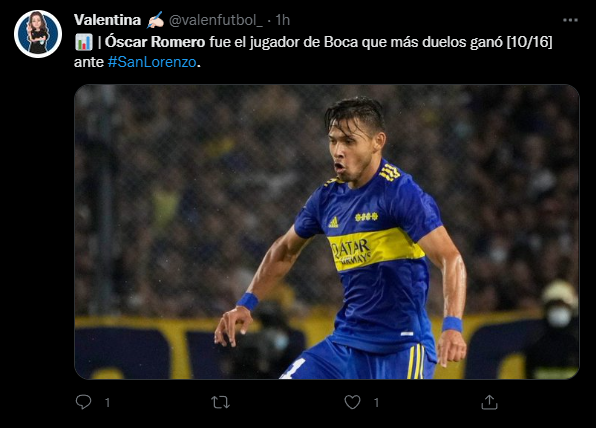Open the #SanLorenzo hashtag link
The height and width of the screenshot is (428, 596).
(x=152, y=62)
